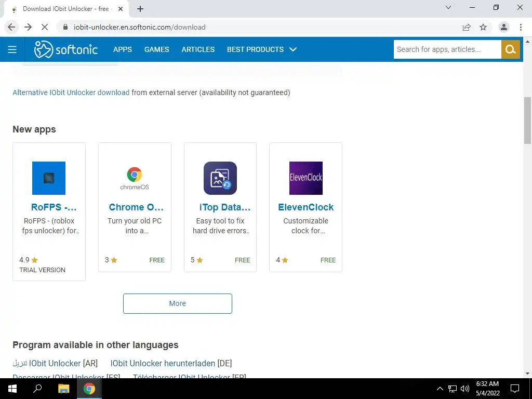Viewport: 532px width, 399px height.
Task: Click the New apps heading
Action: (x=34, y=129)
